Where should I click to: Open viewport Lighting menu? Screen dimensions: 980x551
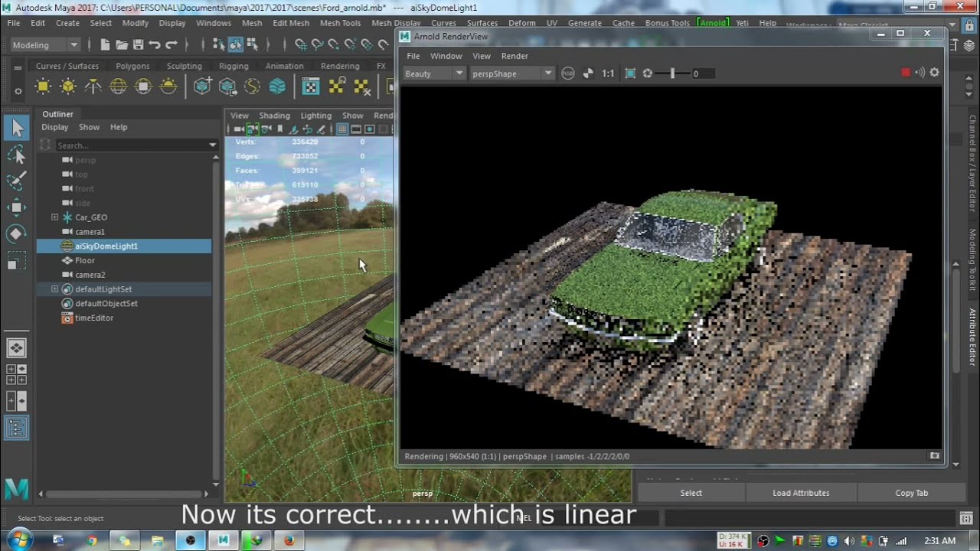(x=315, y=116)
